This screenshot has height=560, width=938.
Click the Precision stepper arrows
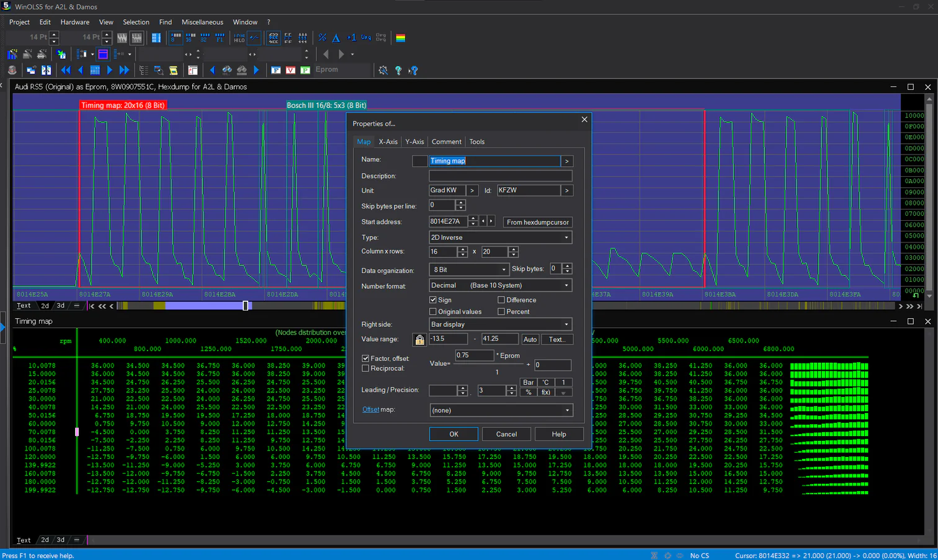511,390
